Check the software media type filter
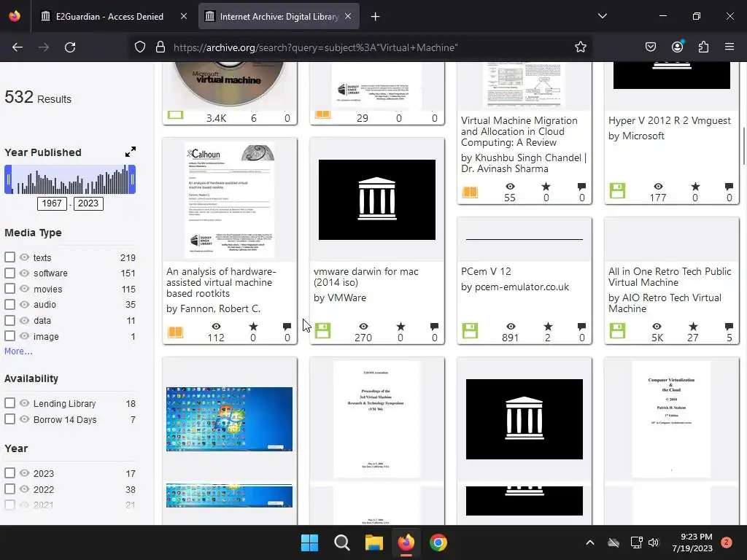Image resolution: width=747 pixels, height=560 pixels. click(x=9, y=273)
